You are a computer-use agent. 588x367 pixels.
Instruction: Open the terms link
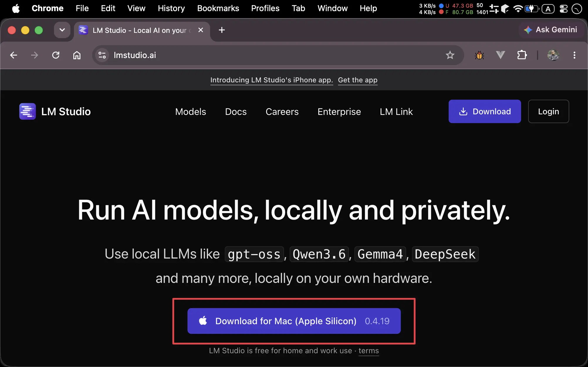pos(369,351)
